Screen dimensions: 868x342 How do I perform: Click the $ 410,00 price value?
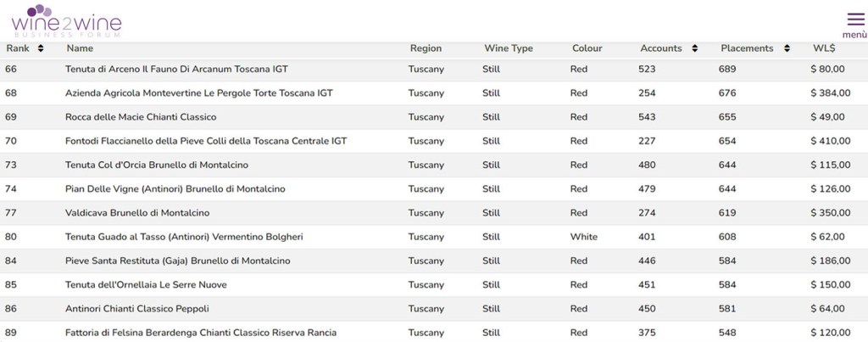tap(830, 141)
